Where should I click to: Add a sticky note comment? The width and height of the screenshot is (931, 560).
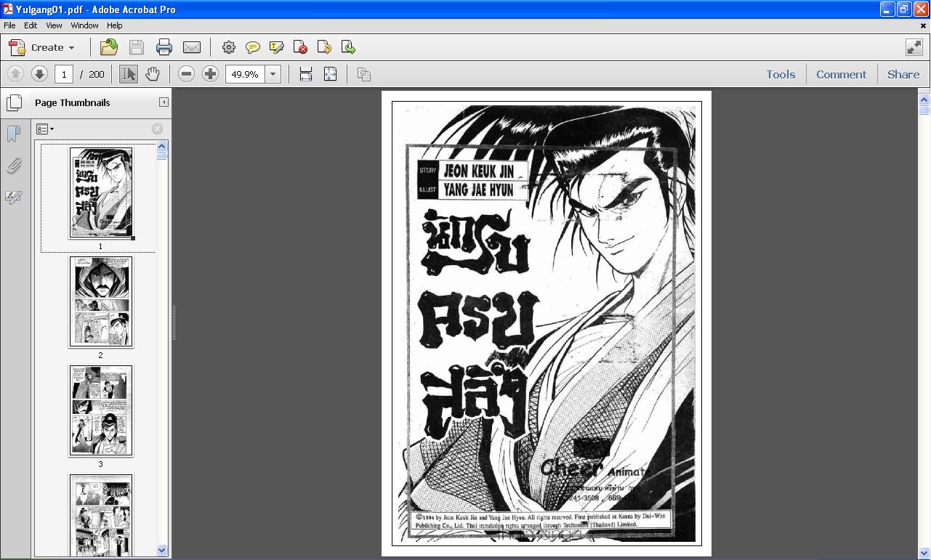coord(253,47)
